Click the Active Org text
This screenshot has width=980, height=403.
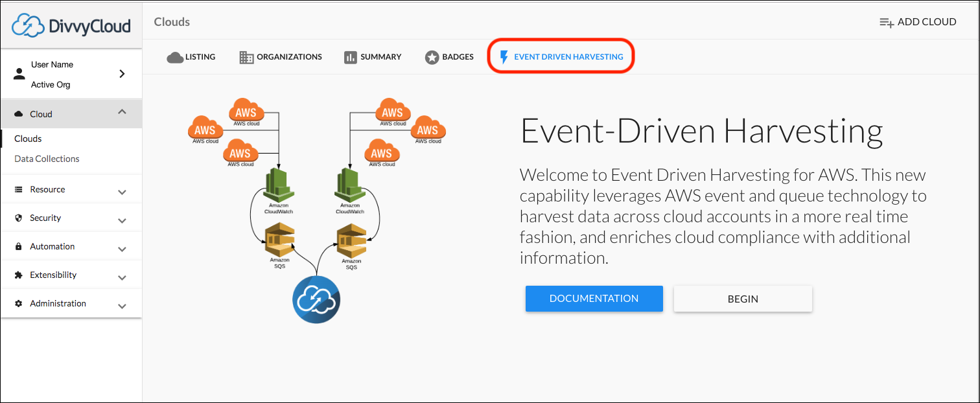[x=51, y=85]
